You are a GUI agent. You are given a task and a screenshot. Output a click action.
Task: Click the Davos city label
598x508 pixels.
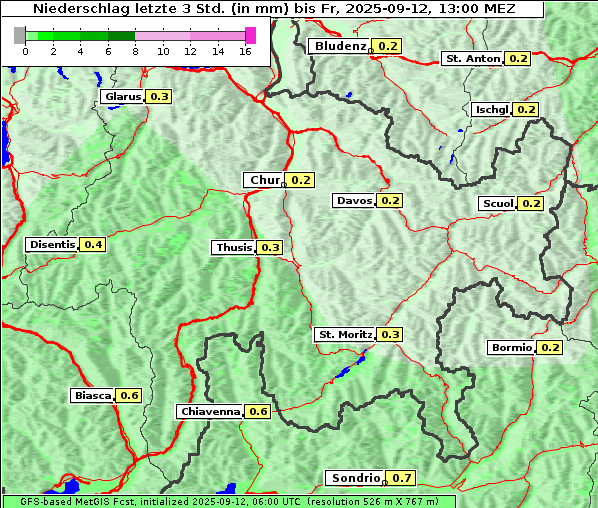(354, 201)
